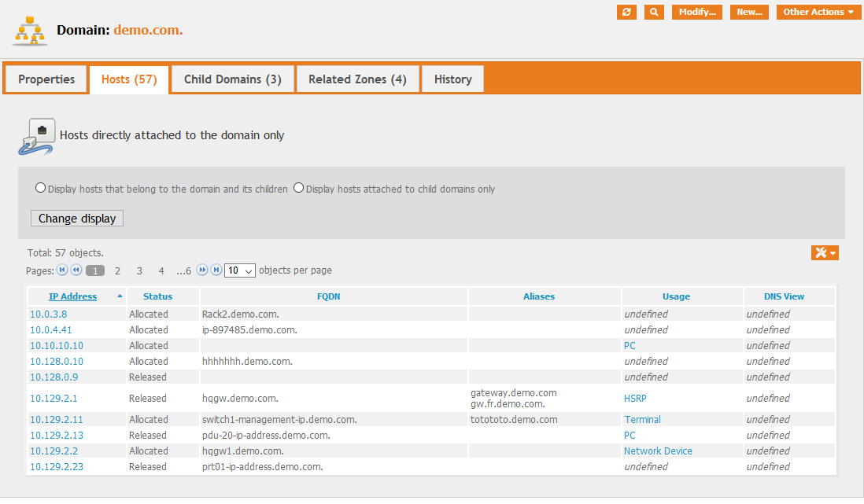
Task: Switch to the Child Domains tab
Action: (x=233, y=79)
